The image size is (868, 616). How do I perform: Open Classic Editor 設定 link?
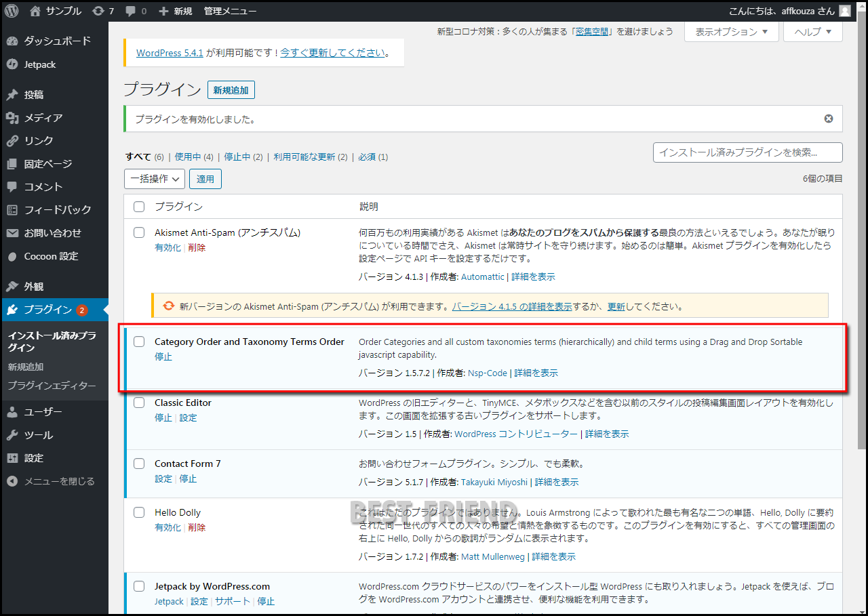pyautogui.click(x=188, y=417)
